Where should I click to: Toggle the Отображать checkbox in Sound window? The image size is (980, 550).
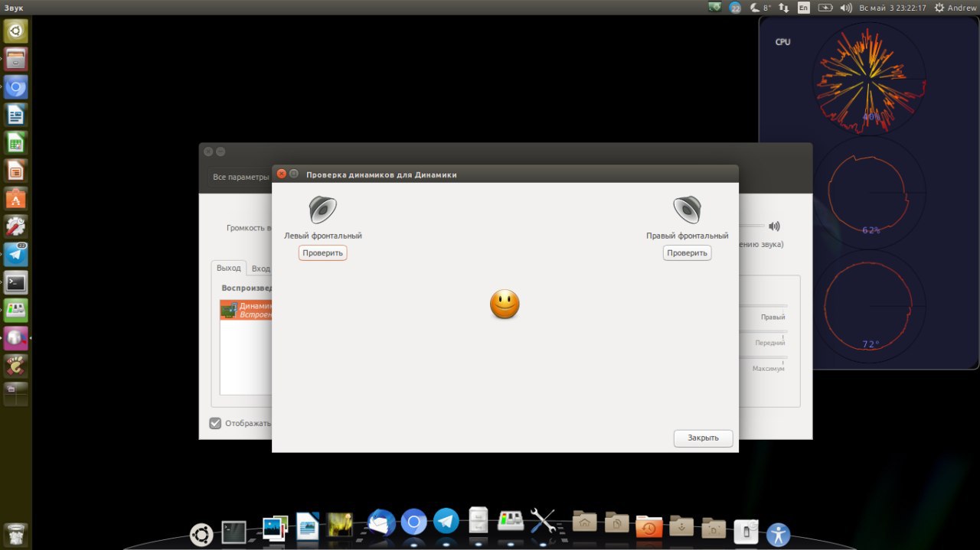(215, 423)
